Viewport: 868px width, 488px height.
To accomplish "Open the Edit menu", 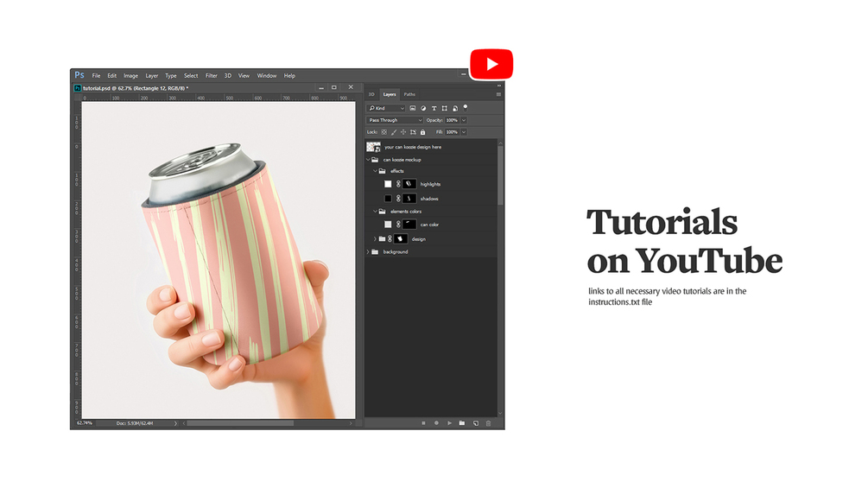I will [x=111, y=76].
